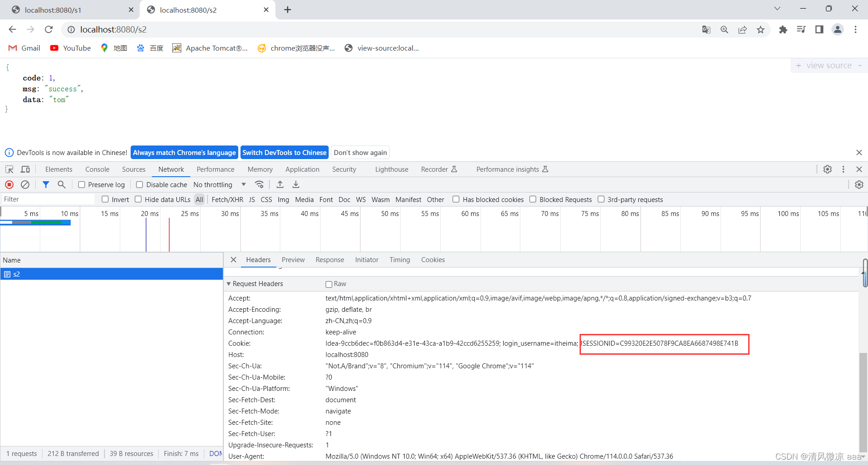
Task: Open the Extensions puzzle icon
Action: (783, 29)
